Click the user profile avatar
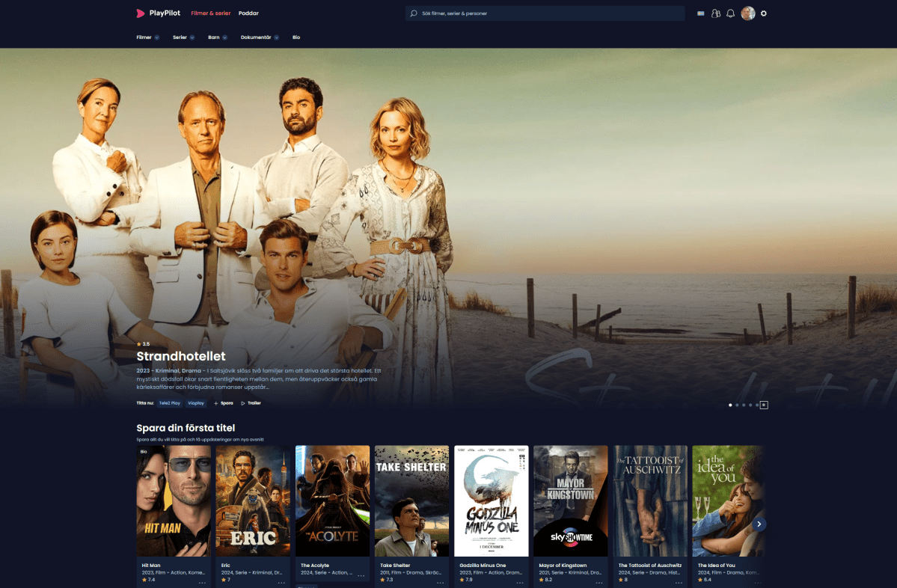 pyautogui.click(x=747, y=13)
